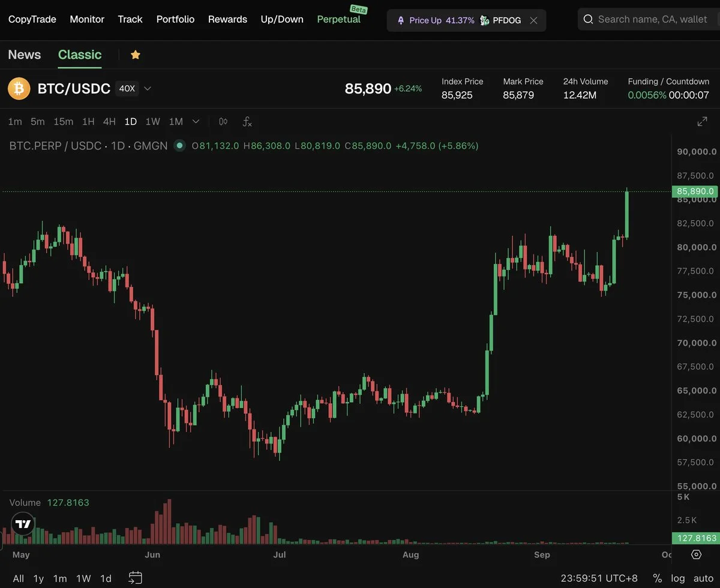
Task: Toggle the favorite star icon
Action: click(136, 55)
